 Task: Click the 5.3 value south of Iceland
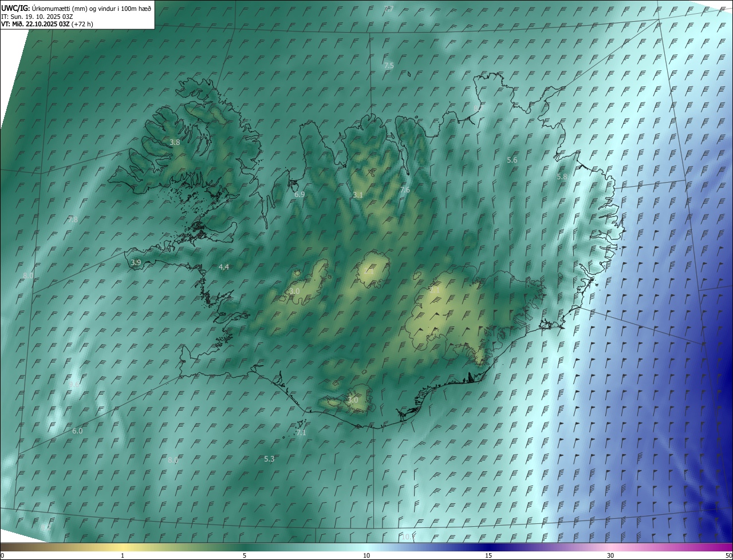(x=270, y=459)
